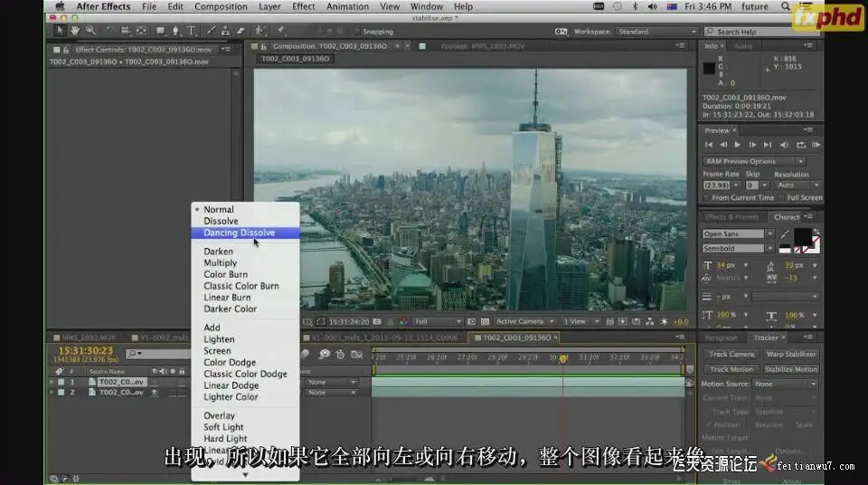Select the Pen tool

coord(175,31)
